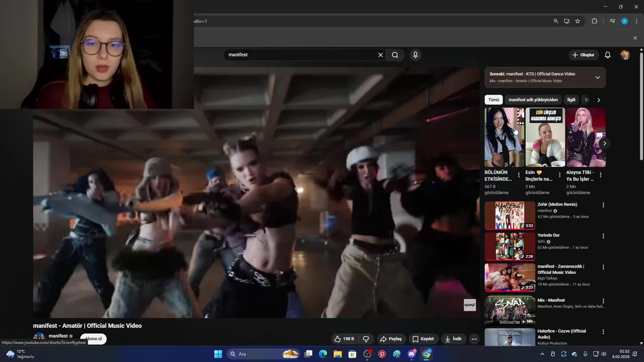
Task: Open YouTube notifications bell
Action: pos(607,55)
